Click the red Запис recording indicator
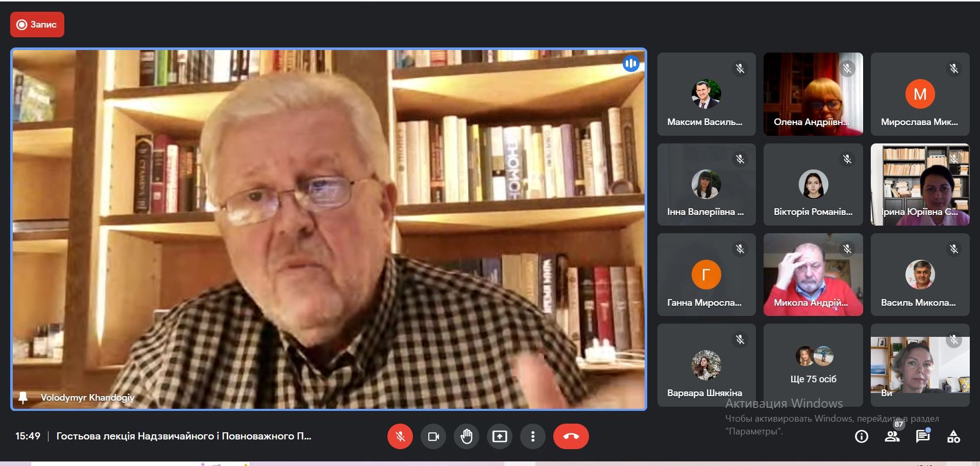980x466 pixels. (x=37, y=24)
